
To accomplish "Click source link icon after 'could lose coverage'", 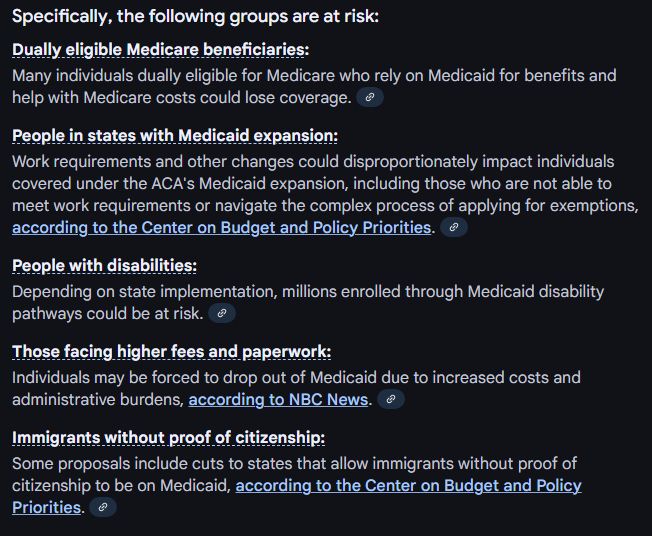I will click(x=370, y=98).
